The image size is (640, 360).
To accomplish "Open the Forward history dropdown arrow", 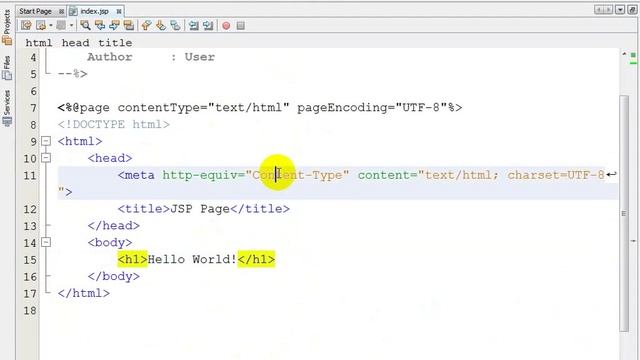I will (x=71, y=26).
